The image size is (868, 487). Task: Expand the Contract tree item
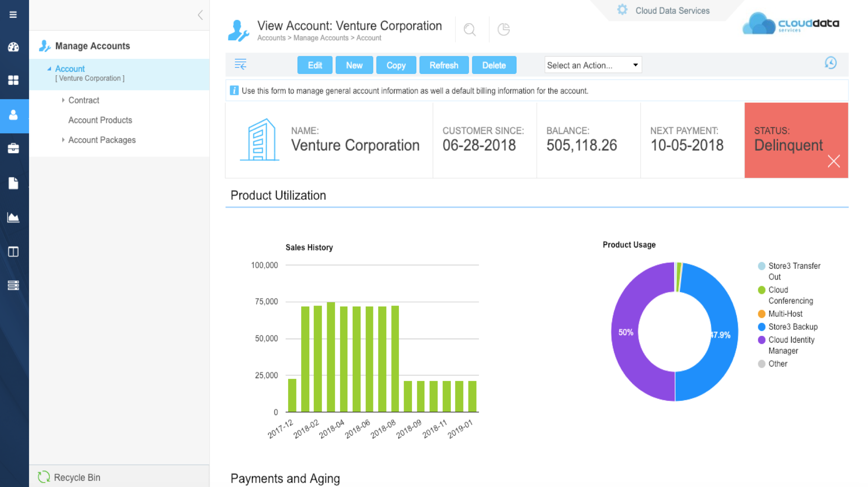64,100
